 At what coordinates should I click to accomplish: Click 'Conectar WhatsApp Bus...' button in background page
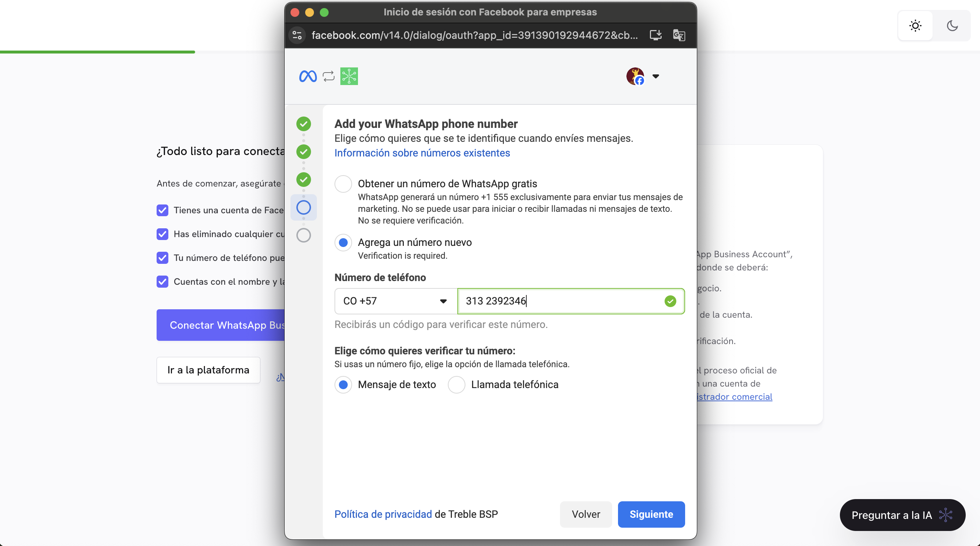[221, 325]
